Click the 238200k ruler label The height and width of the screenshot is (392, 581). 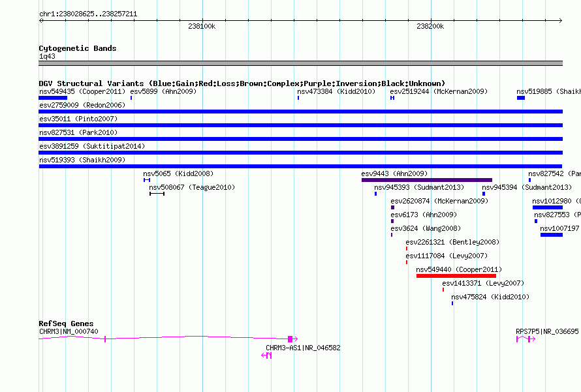click(430, 26)
